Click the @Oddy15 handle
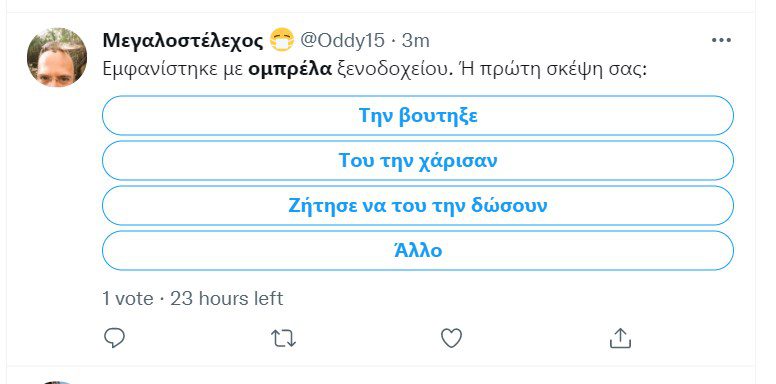The height and width of the screenshot is (384, 776). click(342, 41)
